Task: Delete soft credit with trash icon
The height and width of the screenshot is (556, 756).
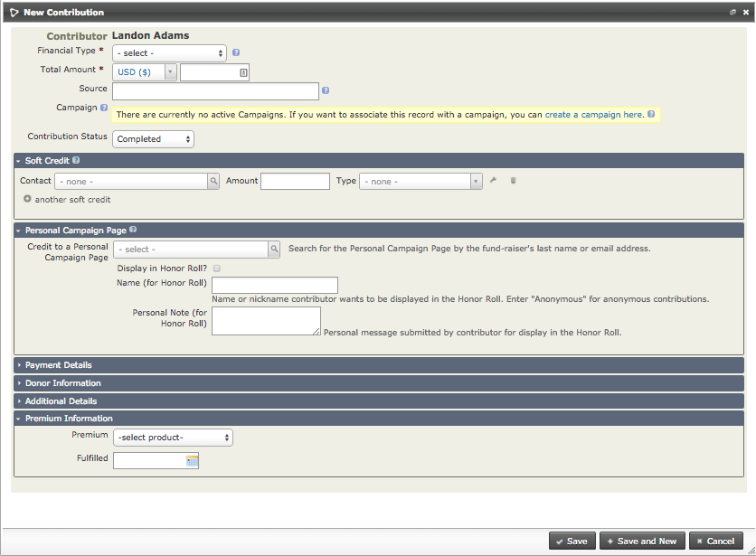Action: pos(514,181)
